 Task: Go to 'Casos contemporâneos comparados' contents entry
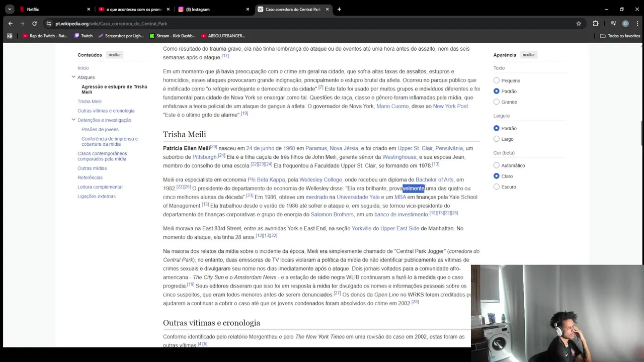[102, 156]
